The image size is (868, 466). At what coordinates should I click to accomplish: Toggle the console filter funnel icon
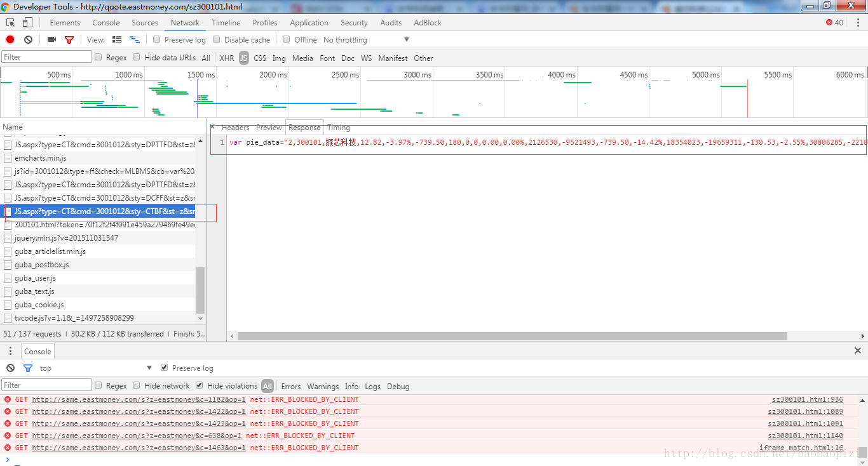(28, 368)
